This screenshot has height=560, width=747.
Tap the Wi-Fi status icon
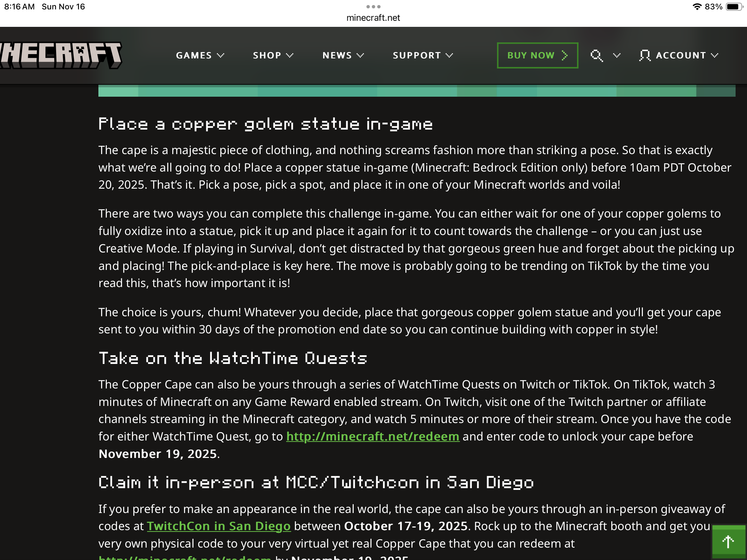(x=697, y=7)
